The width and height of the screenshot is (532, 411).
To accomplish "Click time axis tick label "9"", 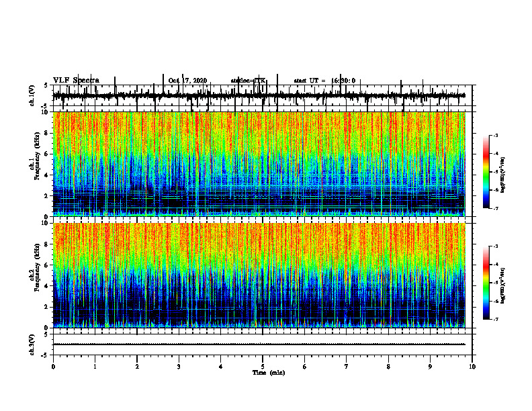I will click(430, 367).
